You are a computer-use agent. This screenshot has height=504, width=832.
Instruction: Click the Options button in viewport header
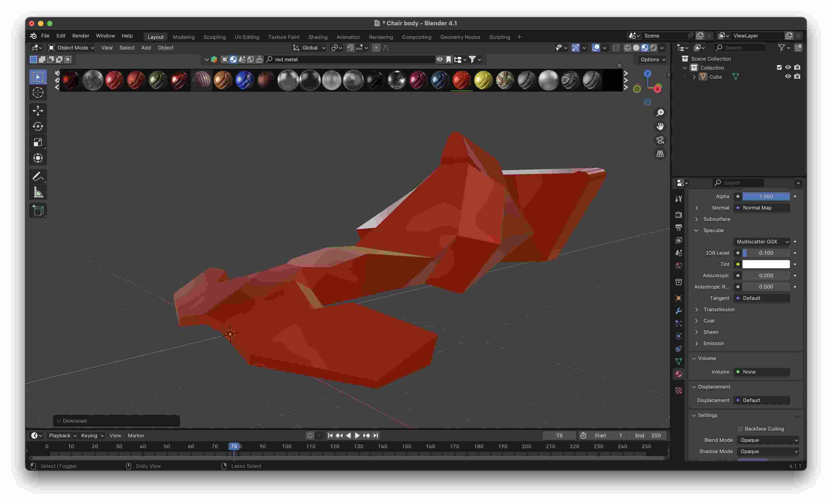(x=652, y=59)
